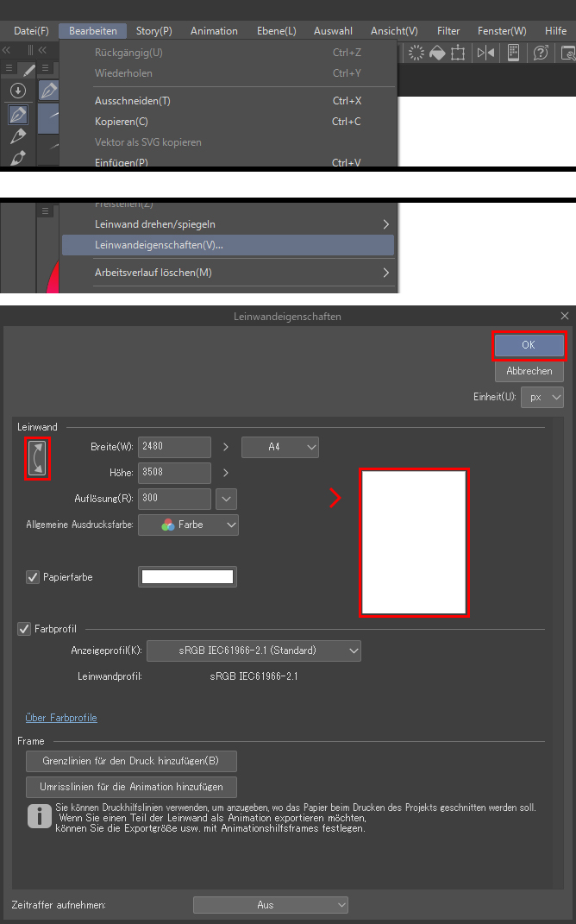
Task: Click the clear spinner-like icon in command bar
Action: point(416,53)
